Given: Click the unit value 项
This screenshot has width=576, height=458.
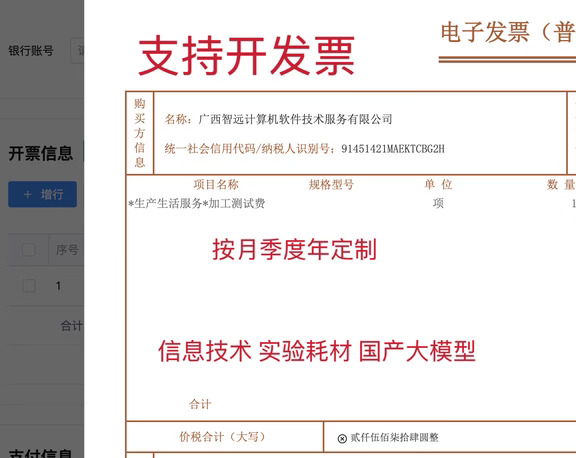Looking at the screenshot, I should coord(438,203).
